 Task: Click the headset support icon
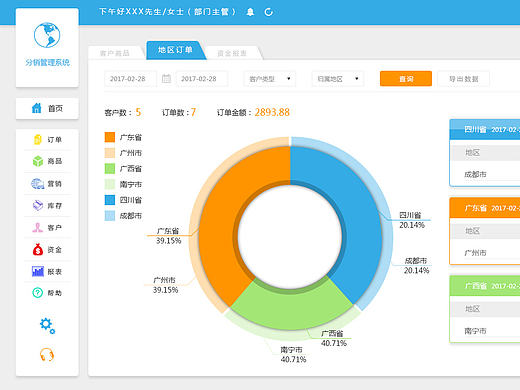(x=47, y=355)
